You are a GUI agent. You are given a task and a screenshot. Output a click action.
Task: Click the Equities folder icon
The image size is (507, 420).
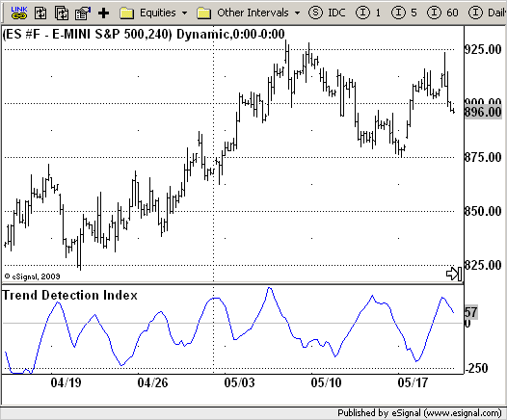point(127,13)
